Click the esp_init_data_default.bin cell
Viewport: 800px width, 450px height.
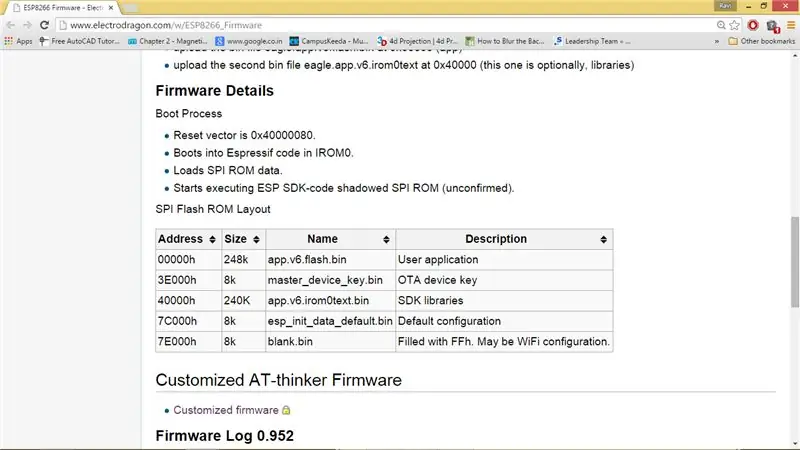(x=331, y=321)
